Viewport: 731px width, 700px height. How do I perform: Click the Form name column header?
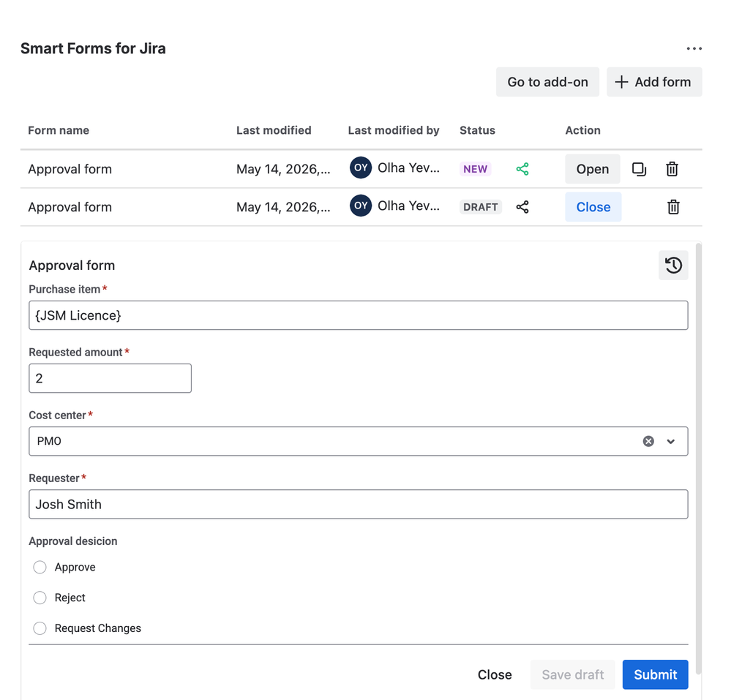click(59, 130)
